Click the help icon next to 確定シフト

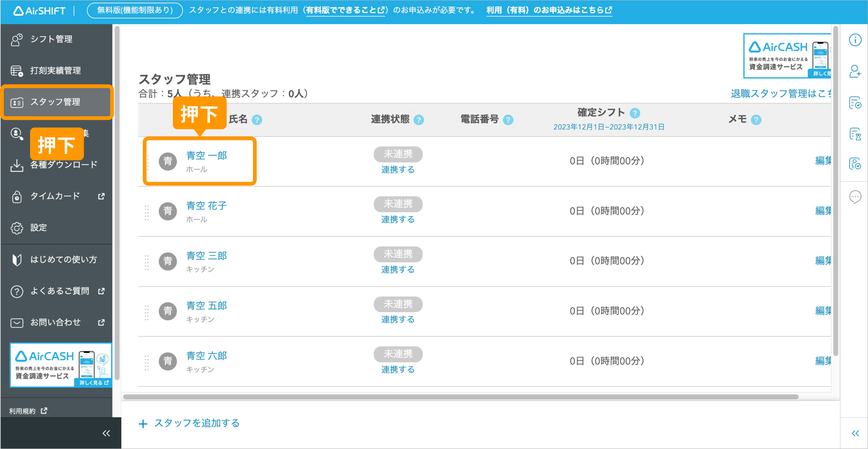click(x=635, y=113)
